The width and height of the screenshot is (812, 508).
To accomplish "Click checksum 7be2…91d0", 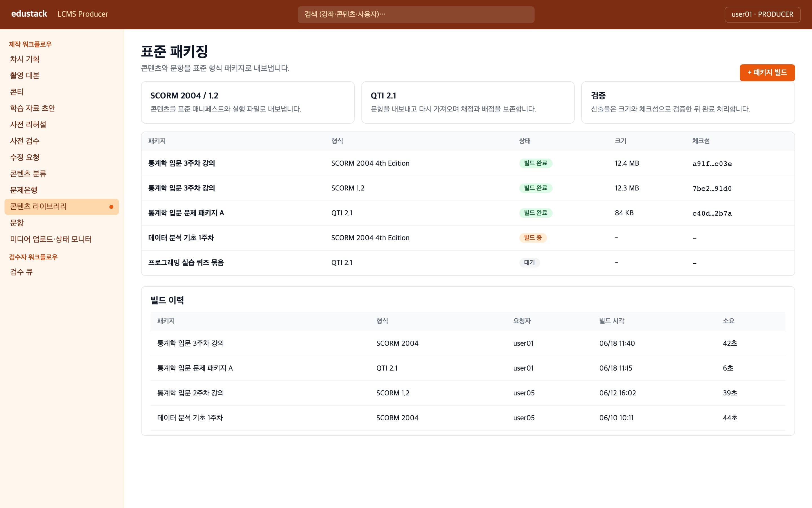I will point(712,189).
